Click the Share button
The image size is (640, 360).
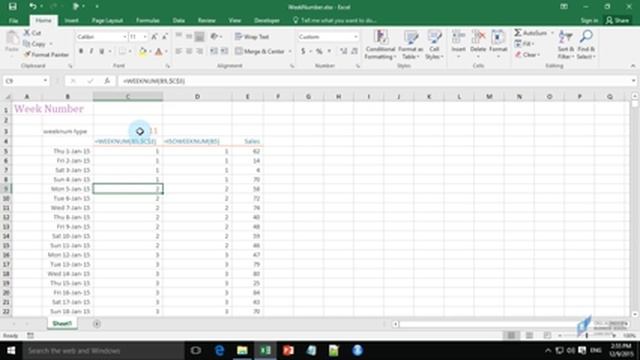pos(617,20)
